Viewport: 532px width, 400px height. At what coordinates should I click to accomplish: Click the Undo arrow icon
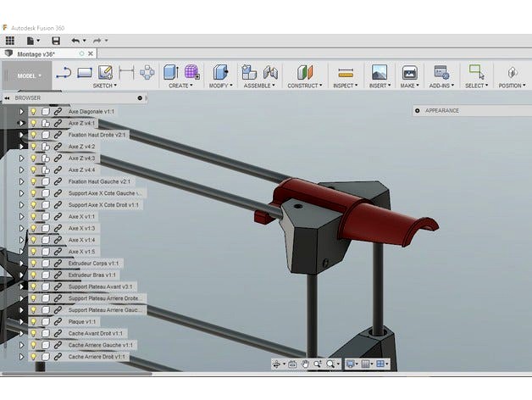tap(76, 40)
